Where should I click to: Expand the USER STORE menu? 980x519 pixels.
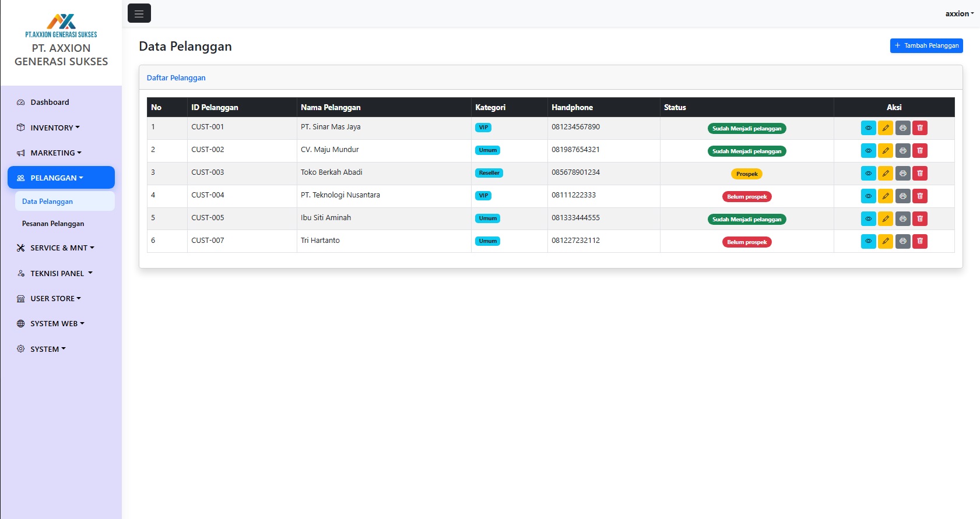click(61, 298)
